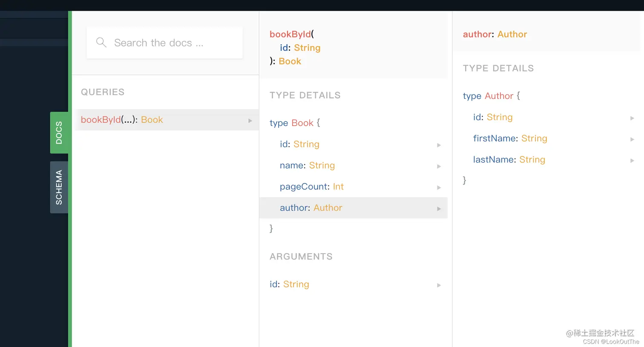Screen dimensions: 644x347
Task: Click the Search the docs input field
Action: tap(170, 43)
